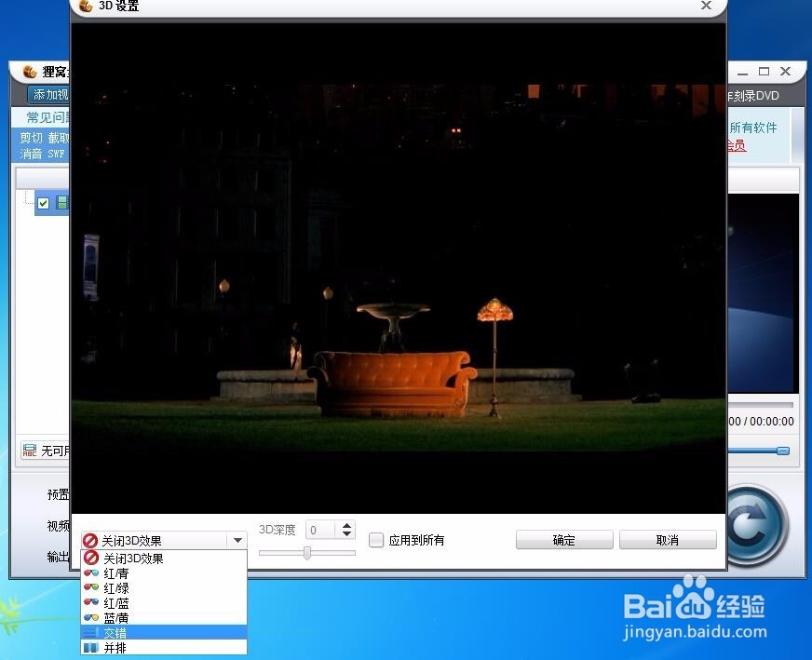
Task: Choose 蓝/黄 3D mode from list
Action: pyautogui.click(x=164, y=617)
